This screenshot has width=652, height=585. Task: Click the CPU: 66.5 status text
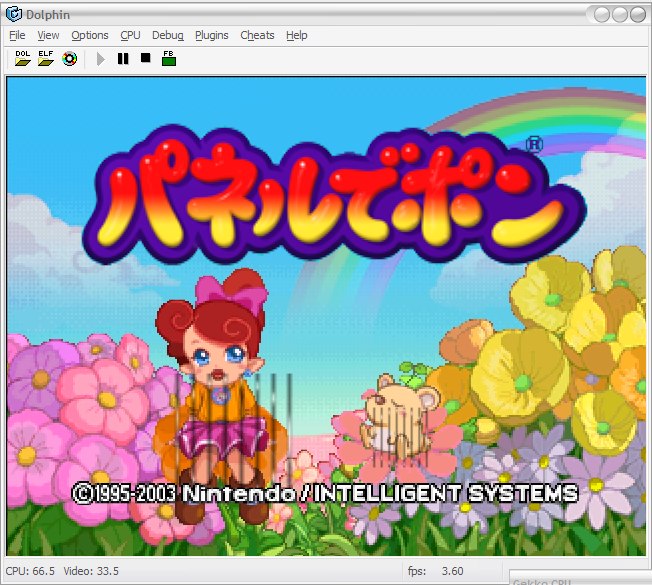tap(30, 571)
